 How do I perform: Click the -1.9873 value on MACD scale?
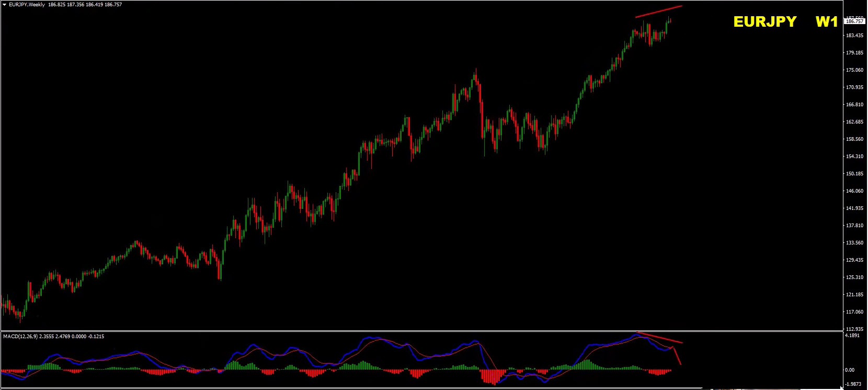853,384
